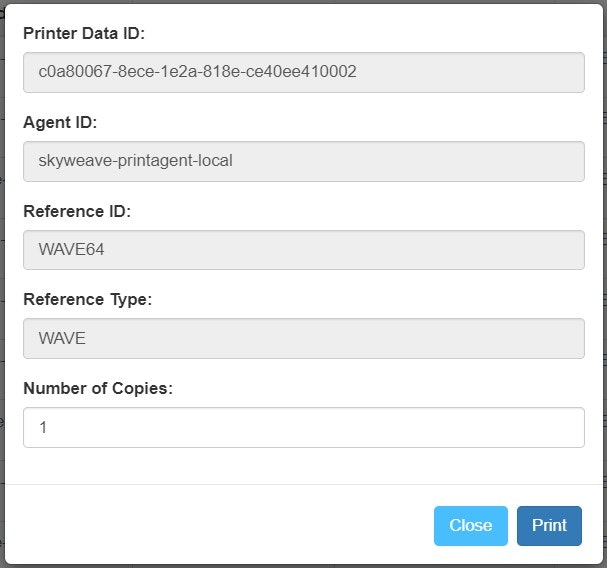Click the c0a80067-8ece-1e2a-818e-ce40ee410002 text

tap(197, 72)
